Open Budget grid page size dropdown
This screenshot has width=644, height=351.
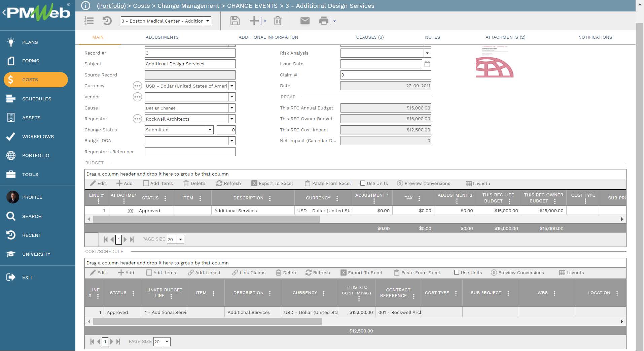(181, 240)
